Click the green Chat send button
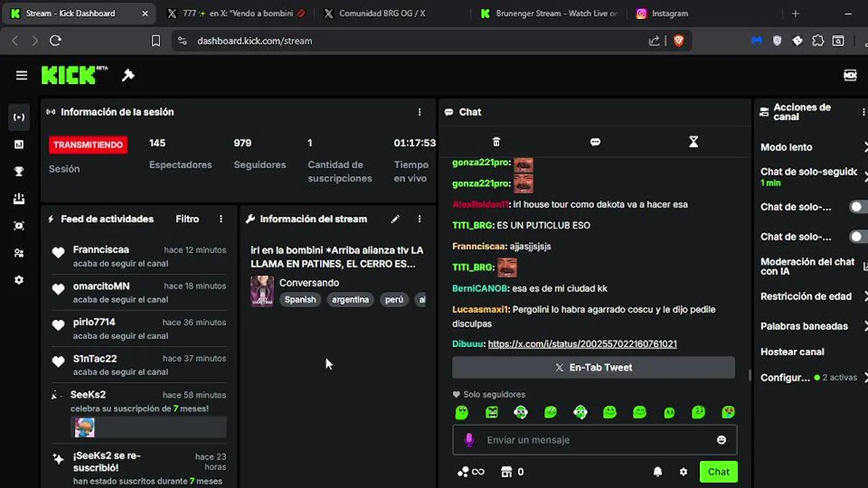 [x=719, y=472]
